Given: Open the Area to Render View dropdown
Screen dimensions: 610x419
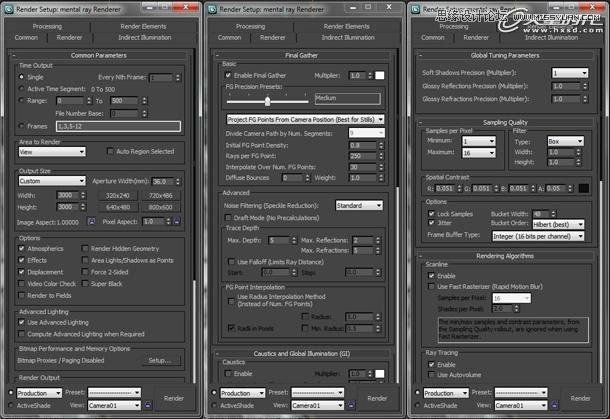Looking at the screenshot, I should click(x=52, y=152).
